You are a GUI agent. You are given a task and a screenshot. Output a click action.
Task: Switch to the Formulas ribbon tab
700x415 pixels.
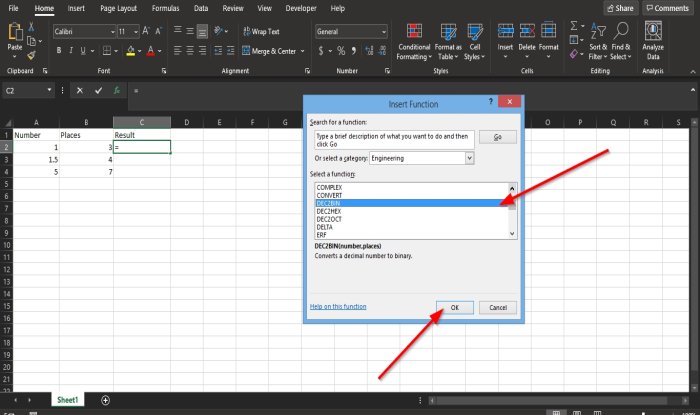click(x=165, y=8)
